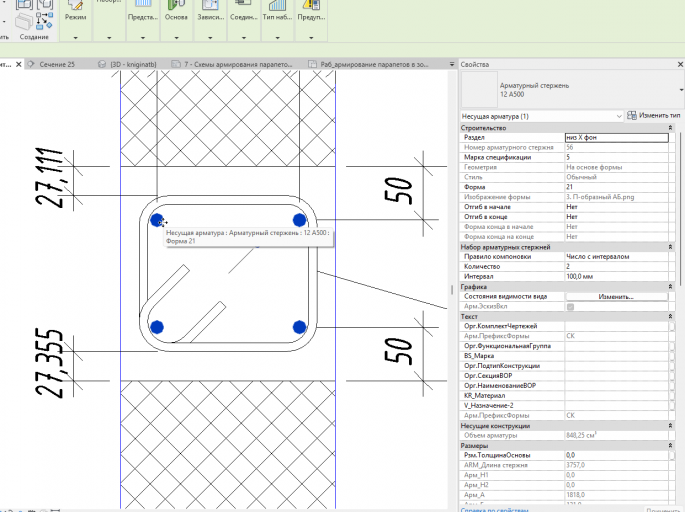The width and height of the screenshot is (685, 512).
Task: Click the Интервал value field 100,0 мм
Action: click(x=616, y=277)
